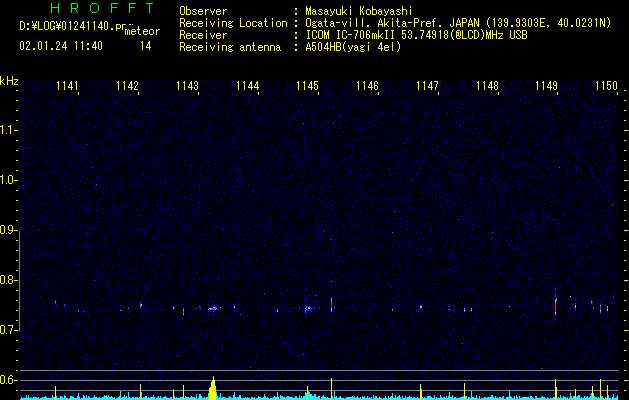The height and width of the screenshot is (400, 629).
Task: Click antenna value A504HB(yagi 4el)
Action: point(353,47)
